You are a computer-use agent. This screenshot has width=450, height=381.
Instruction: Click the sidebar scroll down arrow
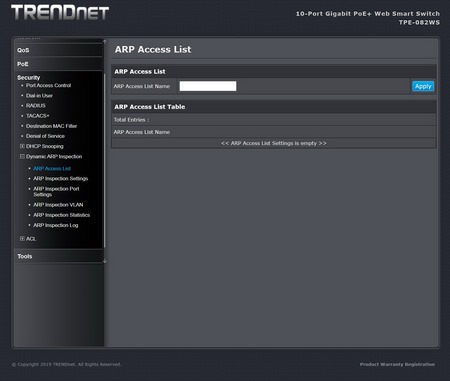pyautogui.click(x=105, y=261)
